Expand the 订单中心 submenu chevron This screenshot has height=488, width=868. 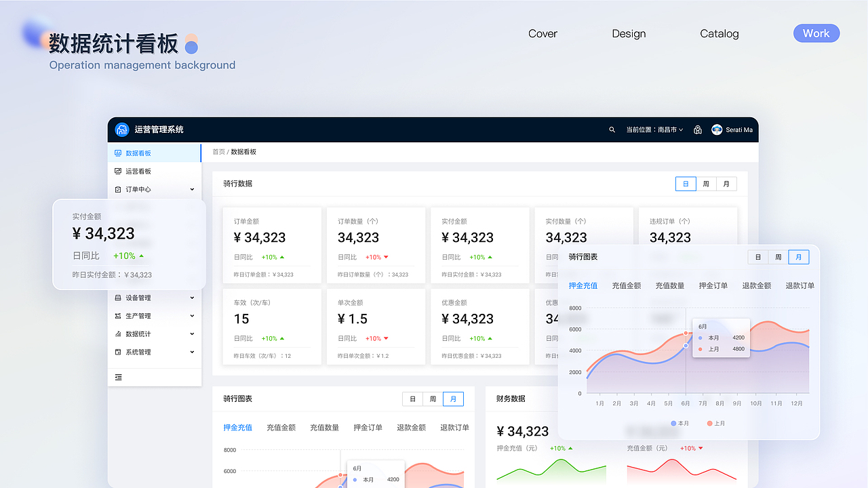(x=192, y=190)
